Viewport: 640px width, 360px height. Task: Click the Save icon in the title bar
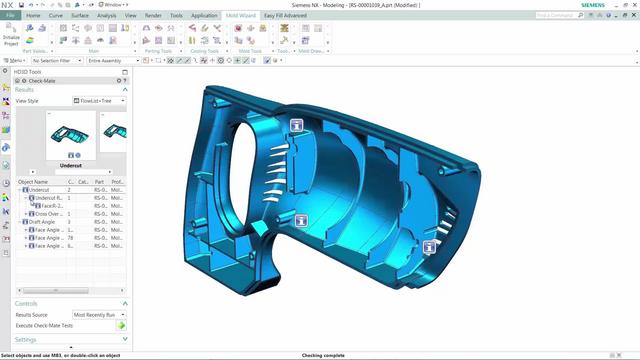[21, 5]
